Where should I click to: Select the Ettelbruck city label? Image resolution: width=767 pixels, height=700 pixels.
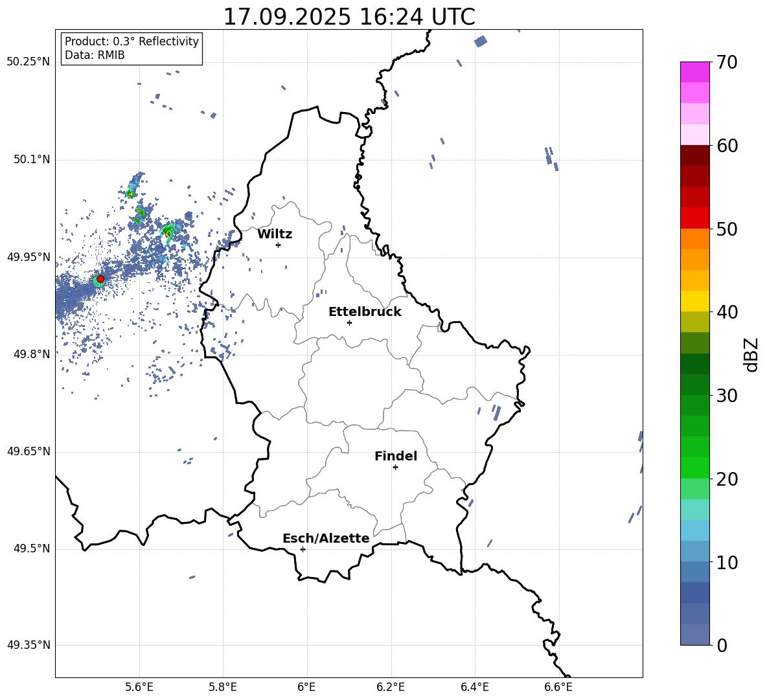tap(365, 312)
